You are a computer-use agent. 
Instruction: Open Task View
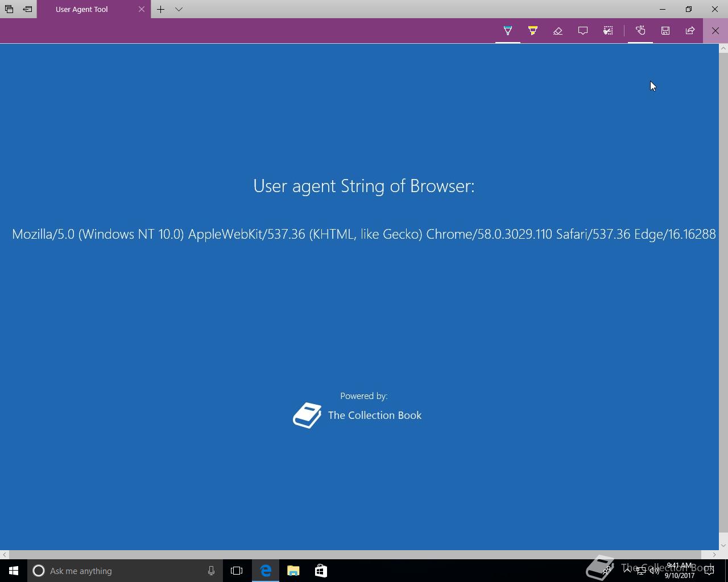(237, 571)
